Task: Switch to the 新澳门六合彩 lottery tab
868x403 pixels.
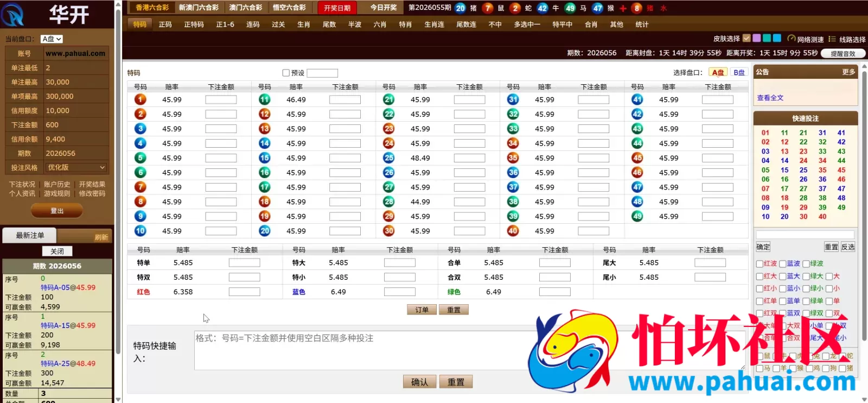Action: point(199,8)
